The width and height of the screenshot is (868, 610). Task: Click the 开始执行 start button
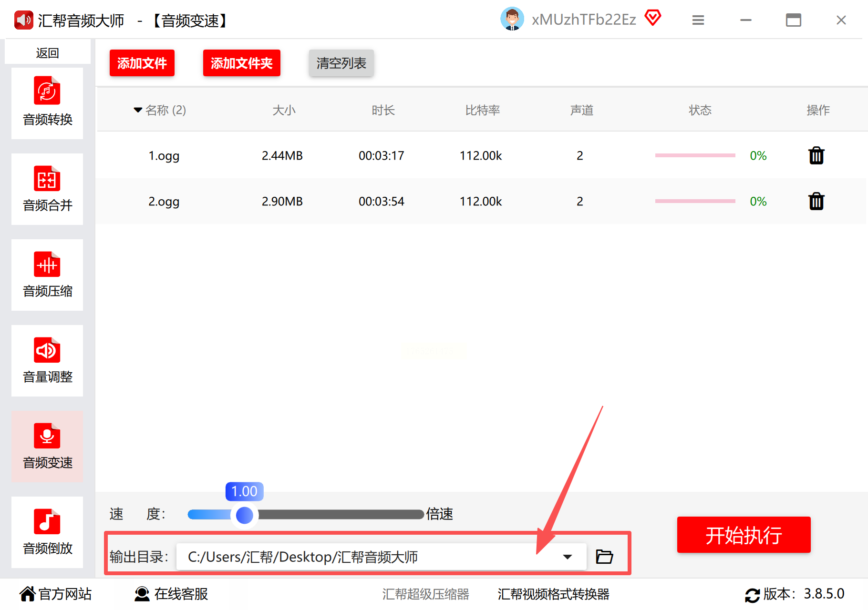(x=744, y=535)
